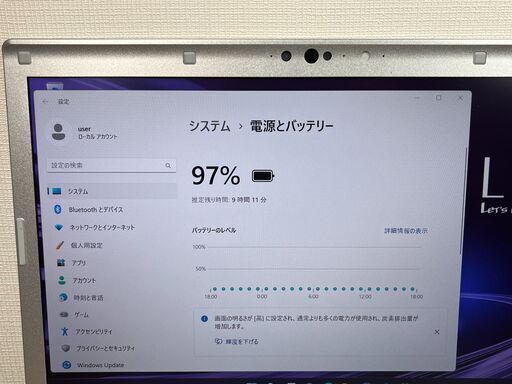Click the プライバシーとセキュリティ shield icon
This screenshot has width=512, height=384.
pyautogui.click(x=66, y=348)
